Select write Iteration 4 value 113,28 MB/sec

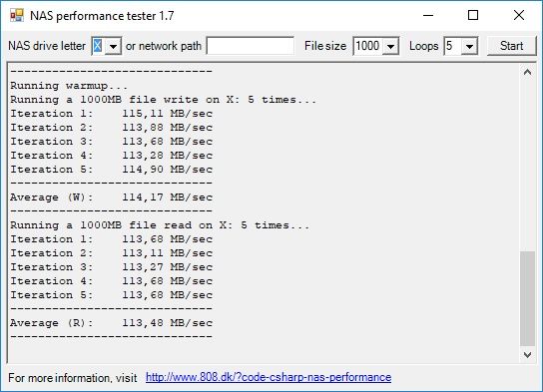(168, 156)
